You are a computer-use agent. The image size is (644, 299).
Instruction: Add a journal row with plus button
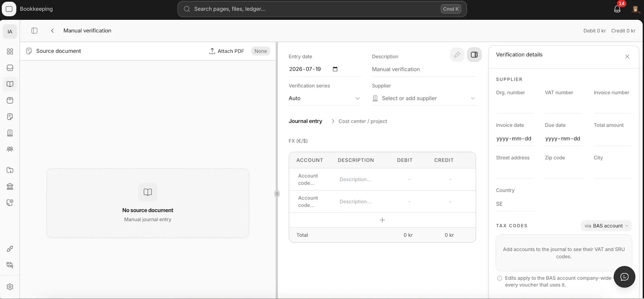click(x=382, y=220)
